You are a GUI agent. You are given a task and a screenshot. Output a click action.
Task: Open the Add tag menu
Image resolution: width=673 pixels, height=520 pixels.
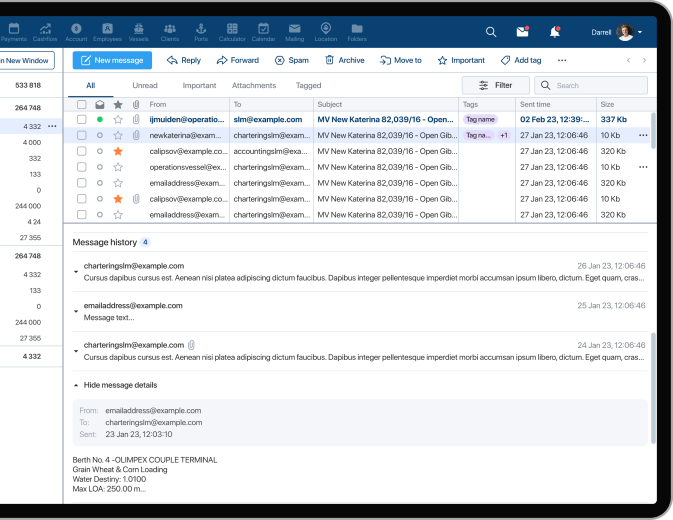click(521, 60)
